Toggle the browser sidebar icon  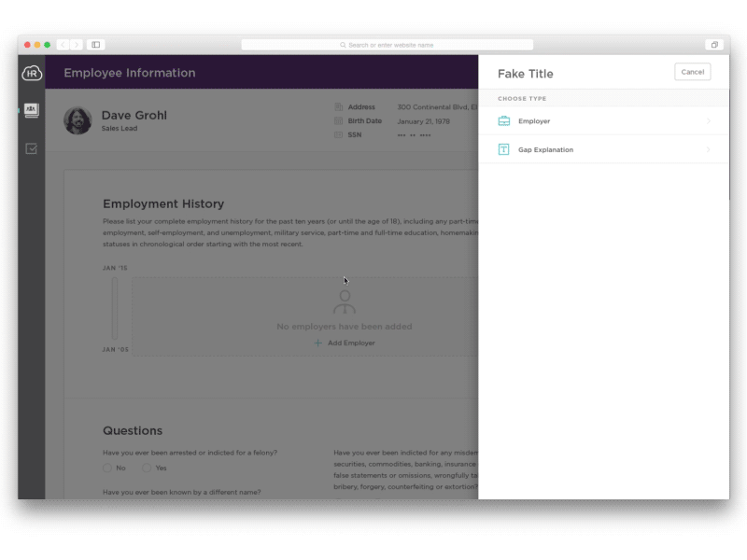96,45
